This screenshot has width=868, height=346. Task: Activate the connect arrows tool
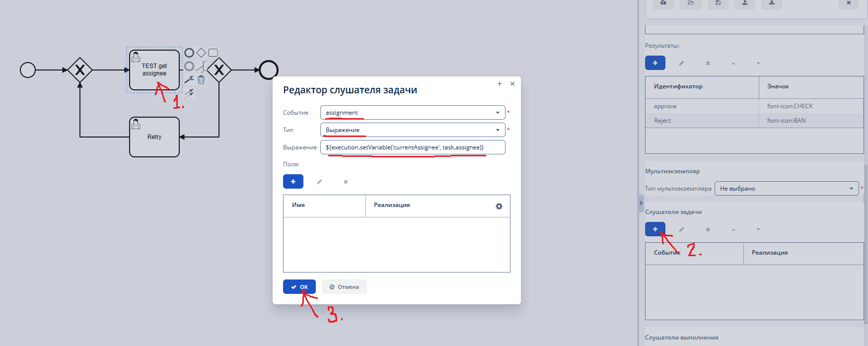point(189,92)
